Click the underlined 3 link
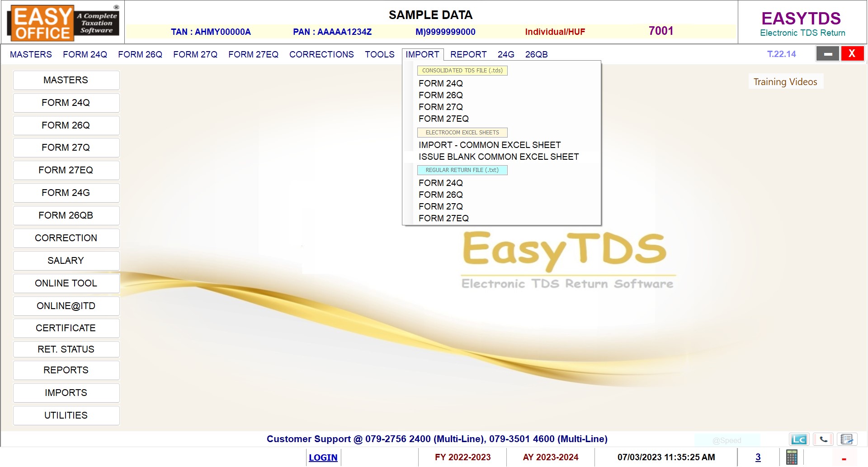 point(758,457)
